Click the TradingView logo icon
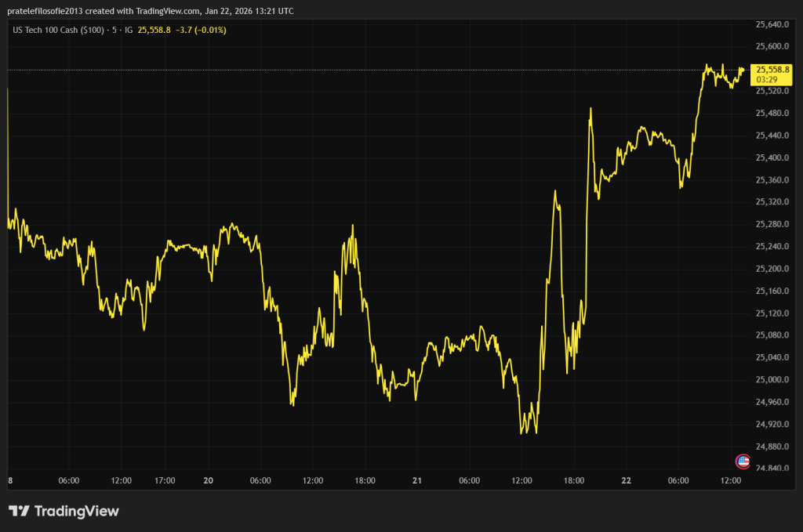This screenshot has height=532, width=803. coord(19,511)
